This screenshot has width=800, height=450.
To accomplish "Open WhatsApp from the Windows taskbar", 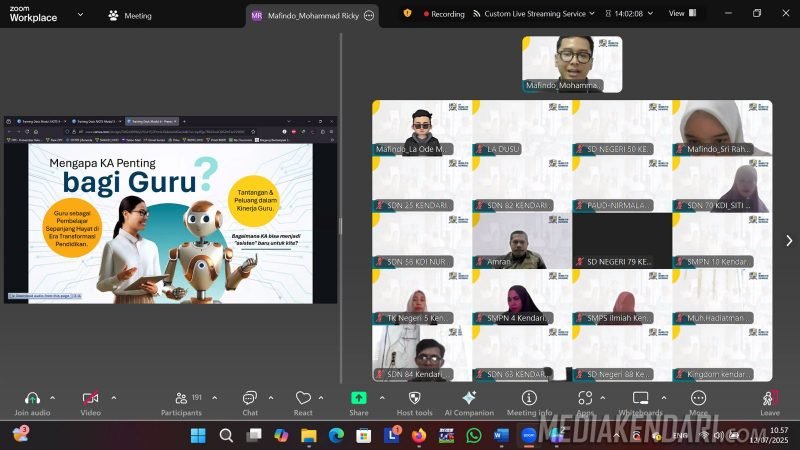I will (x=473, y=435).
